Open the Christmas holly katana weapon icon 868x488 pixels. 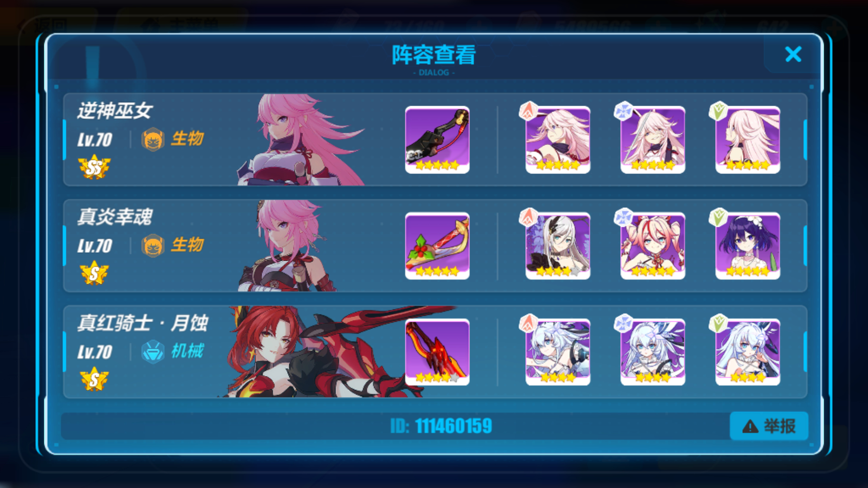(437, 246)
